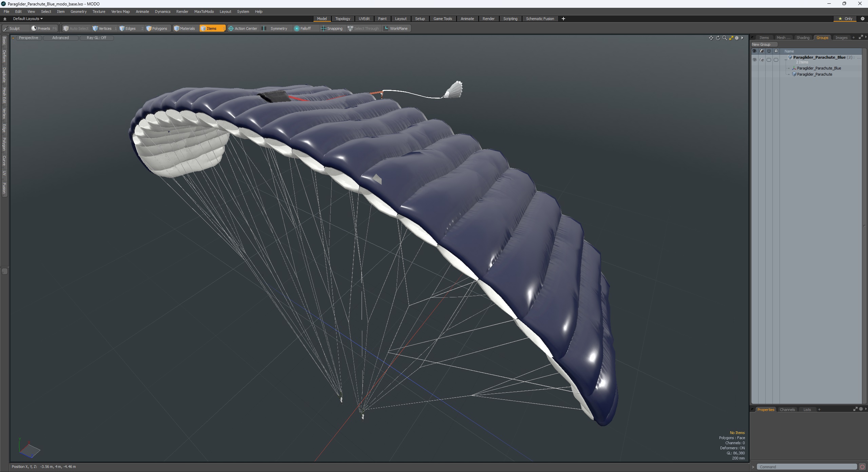
Task: Open the Mesh panel tab
Action: pos(783,38)
